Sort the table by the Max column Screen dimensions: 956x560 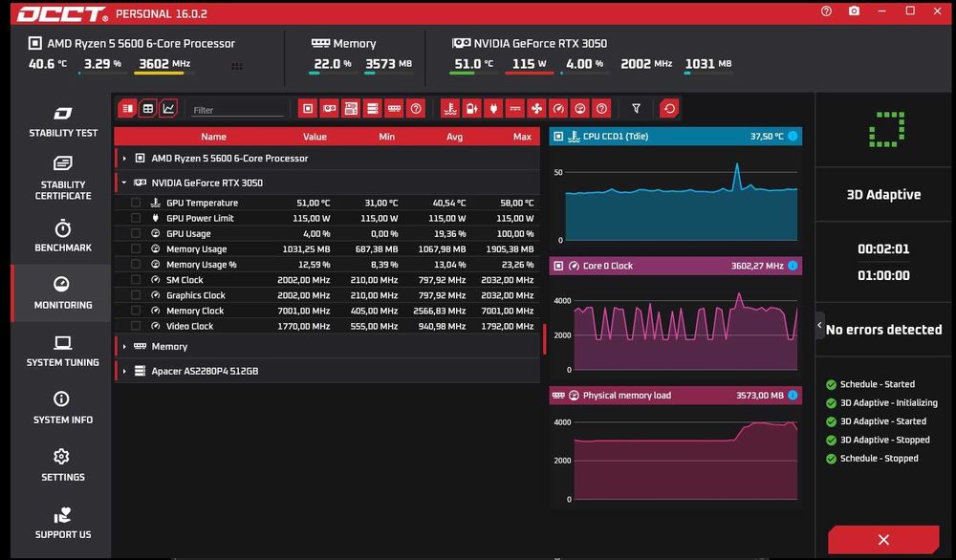(x=522, y=137)
